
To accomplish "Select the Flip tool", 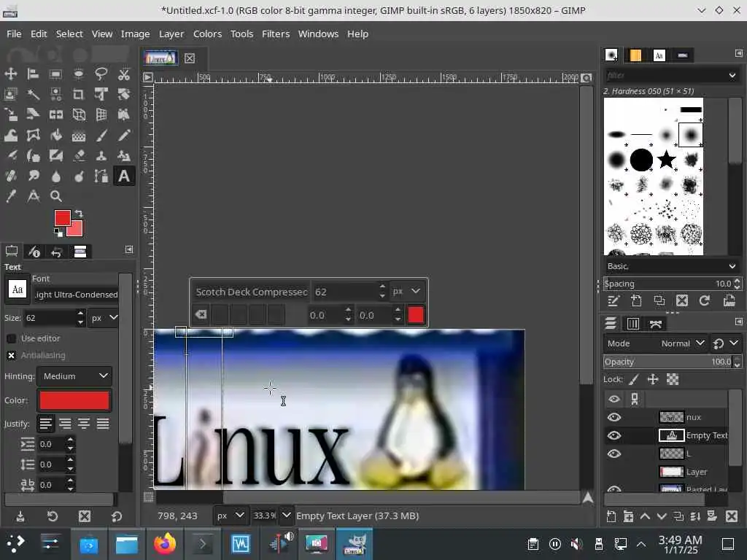I will tap(55, 114).
